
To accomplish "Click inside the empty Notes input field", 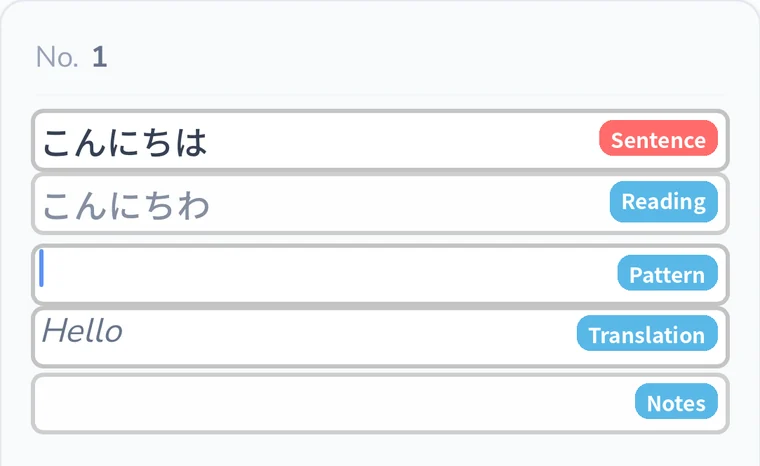I will tap(334, 403).
